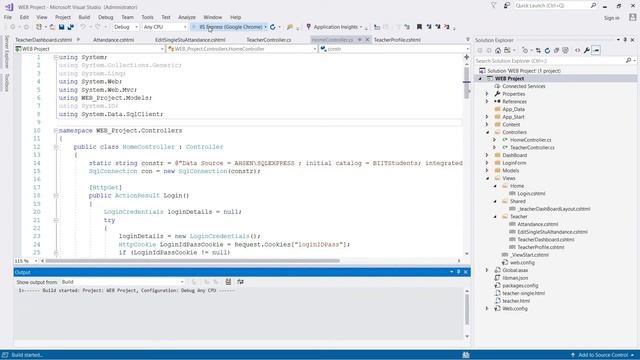Expand the Models folder in Solution Explorer

487,171
